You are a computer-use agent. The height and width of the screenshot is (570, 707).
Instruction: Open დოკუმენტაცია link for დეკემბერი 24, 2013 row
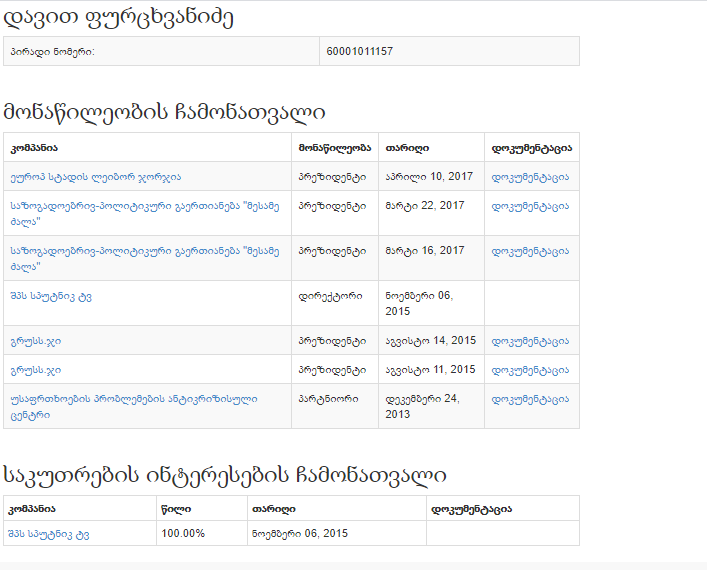pos(530,399)
